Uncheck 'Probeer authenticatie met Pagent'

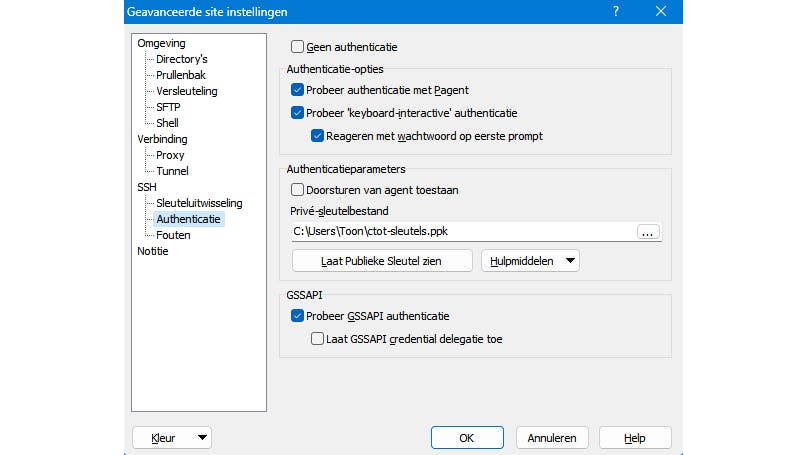(297, 90)
